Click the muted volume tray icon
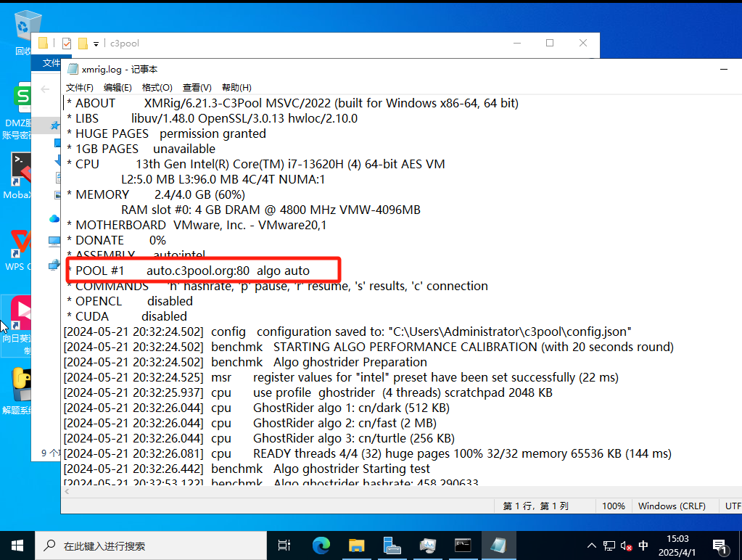The height and width of the screenshot is (560, 742). pyautogui.click(x=626, y=545)
